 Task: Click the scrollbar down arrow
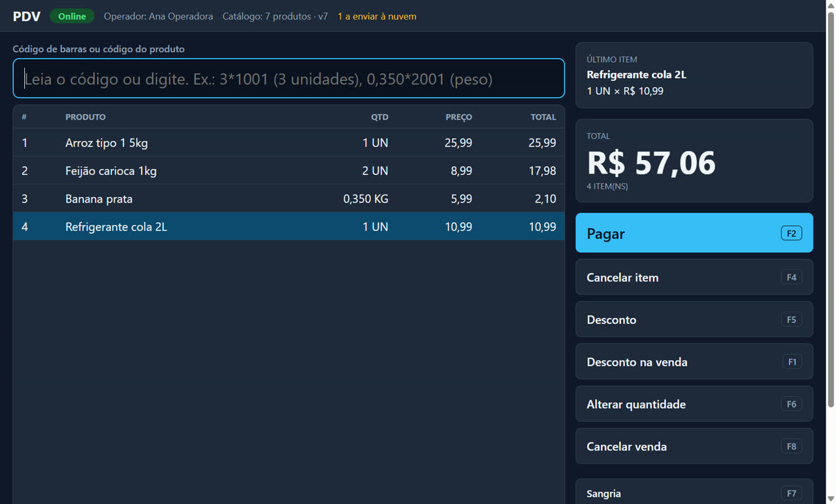pos(831,499)
